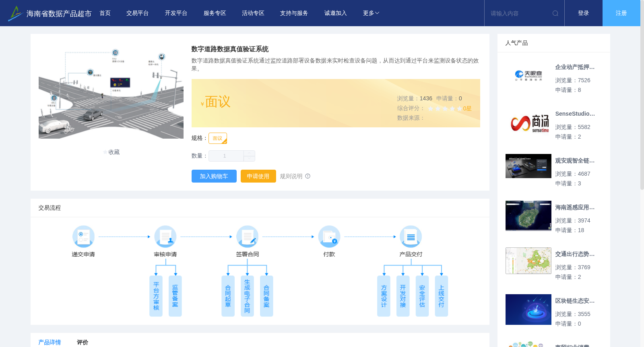Click the 海南省数据产品超市 site title
The image size is (644, 347).
59,14
